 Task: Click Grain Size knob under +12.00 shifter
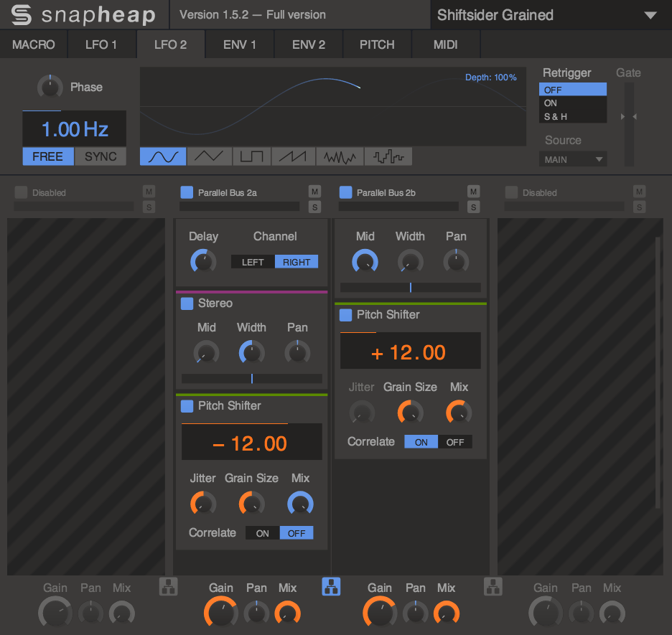coord(410,413)
